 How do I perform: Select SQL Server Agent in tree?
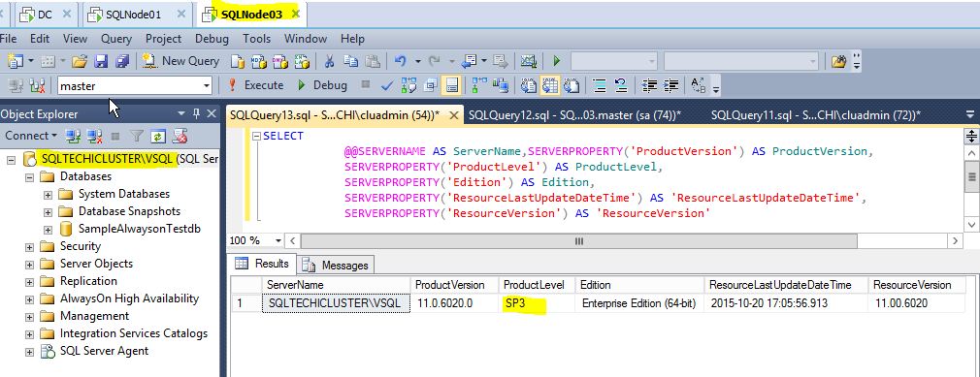click(x=104, y=351)
